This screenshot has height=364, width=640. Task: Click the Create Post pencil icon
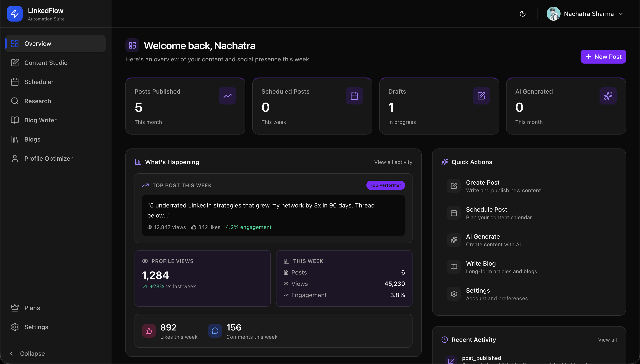point(454,186)
